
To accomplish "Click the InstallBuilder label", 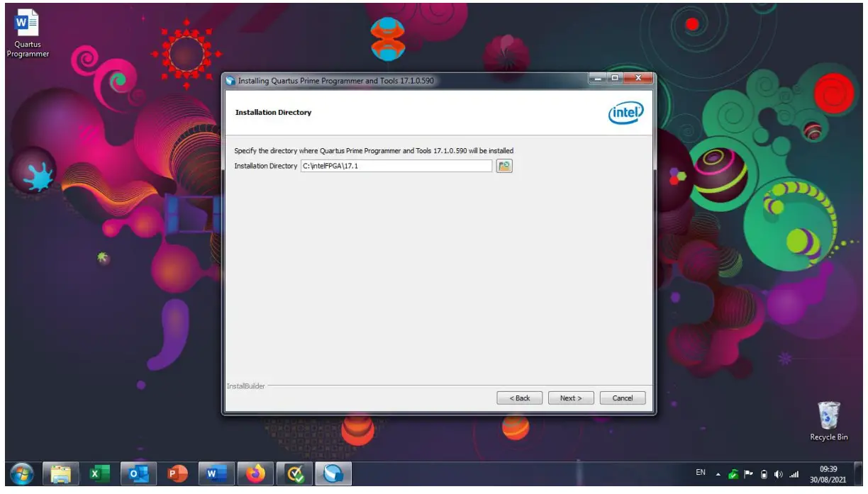I will [x=245, y=386].
